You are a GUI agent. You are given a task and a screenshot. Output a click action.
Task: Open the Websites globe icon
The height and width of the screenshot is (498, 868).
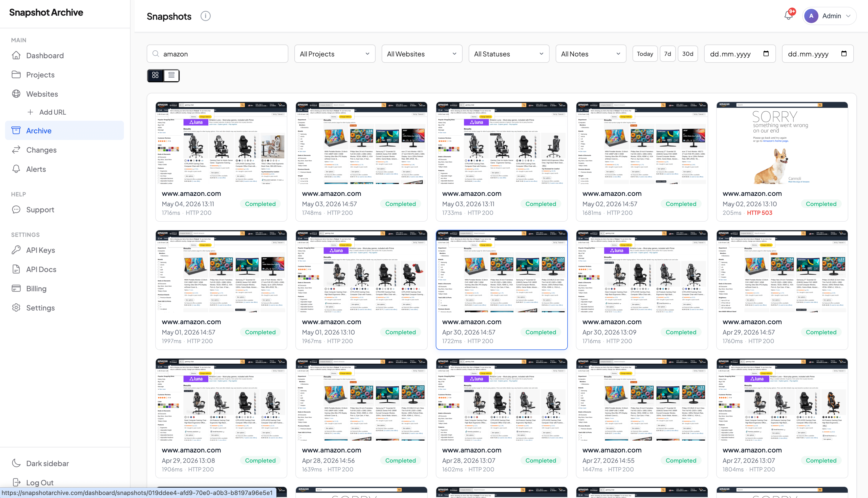tap(16, 94)
